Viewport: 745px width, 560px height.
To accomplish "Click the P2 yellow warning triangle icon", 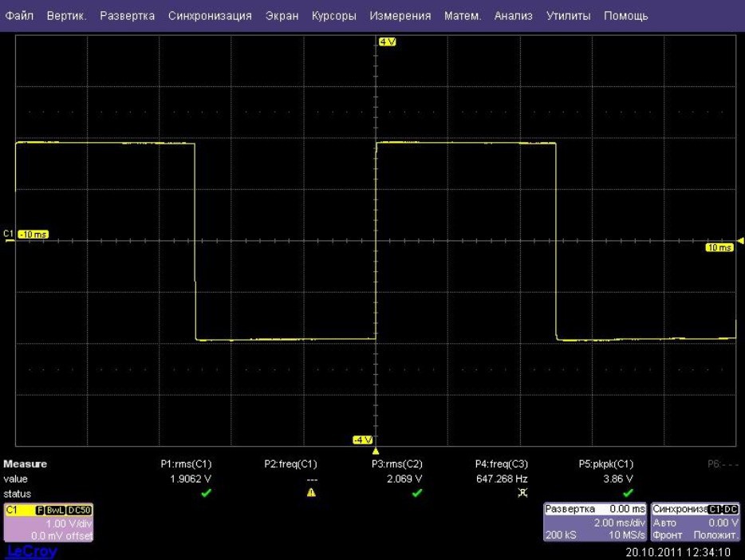I will point(312,493).
